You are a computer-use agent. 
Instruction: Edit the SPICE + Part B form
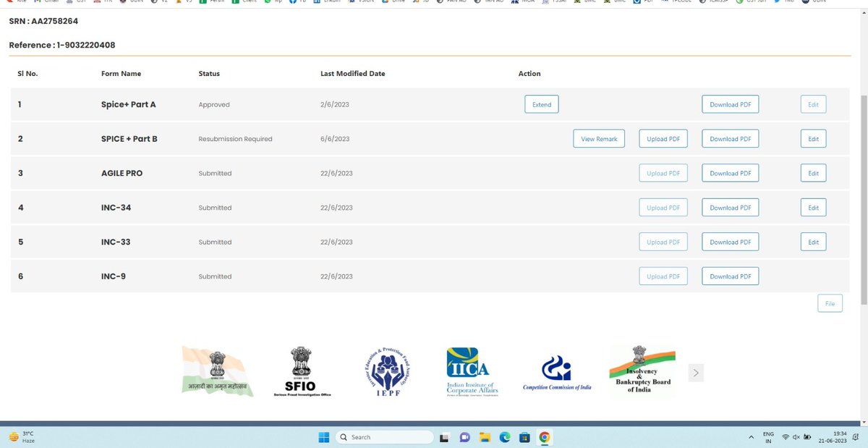[x=813, y=139]
